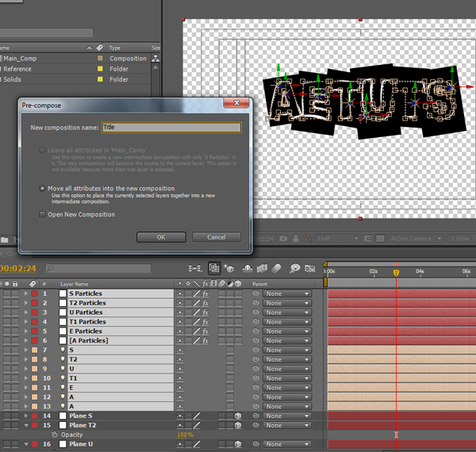Image resolution: width=476 pixels, height=452 pixels.
Task: Open the Parent dropdown for Plane T2
Action: [x=287, y=425]
